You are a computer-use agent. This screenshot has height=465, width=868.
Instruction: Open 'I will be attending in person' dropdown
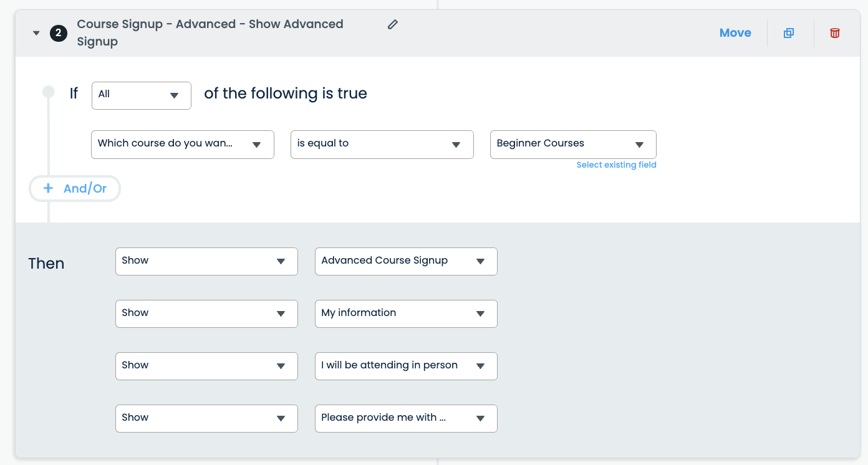click(406, 366)
